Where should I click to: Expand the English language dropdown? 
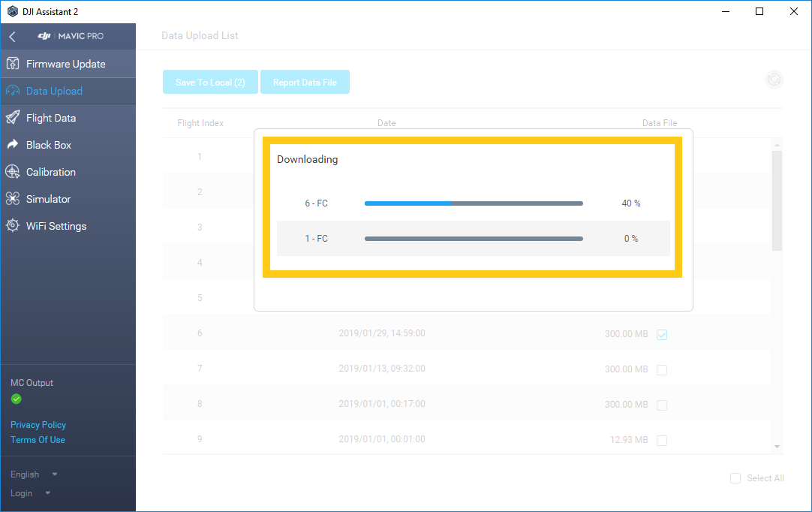click(35, 474)
